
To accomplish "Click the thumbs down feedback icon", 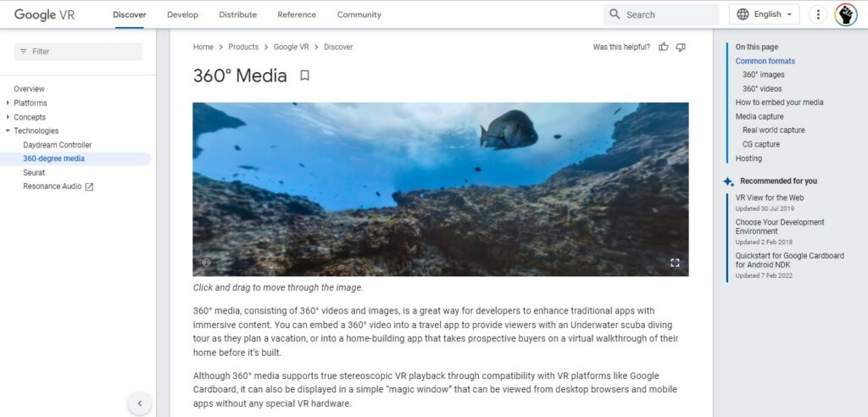I will tap(681, 47).
